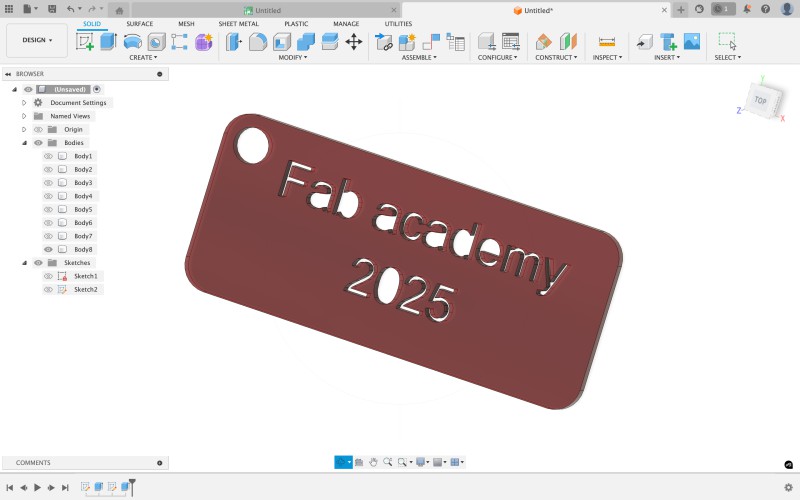
Task: Click the Change Parameters table icon
Action: coord(511,42)
